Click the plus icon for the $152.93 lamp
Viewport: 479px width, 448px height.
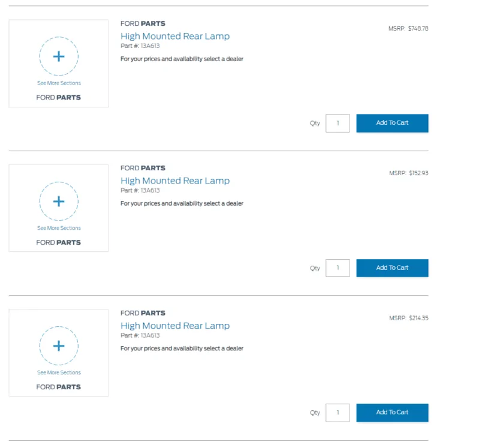click(59, 202)
